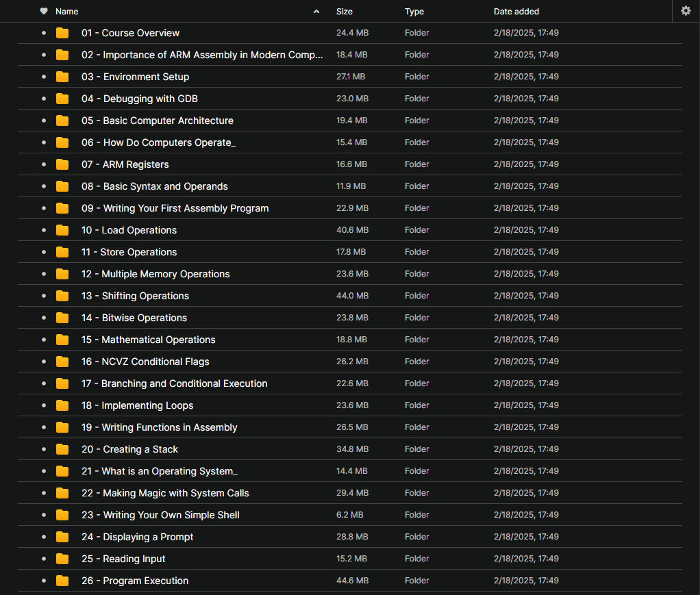Click the folder icon for 10 - Load Operations
Screen dimensions: 700x595
click(x=62, y=230)
